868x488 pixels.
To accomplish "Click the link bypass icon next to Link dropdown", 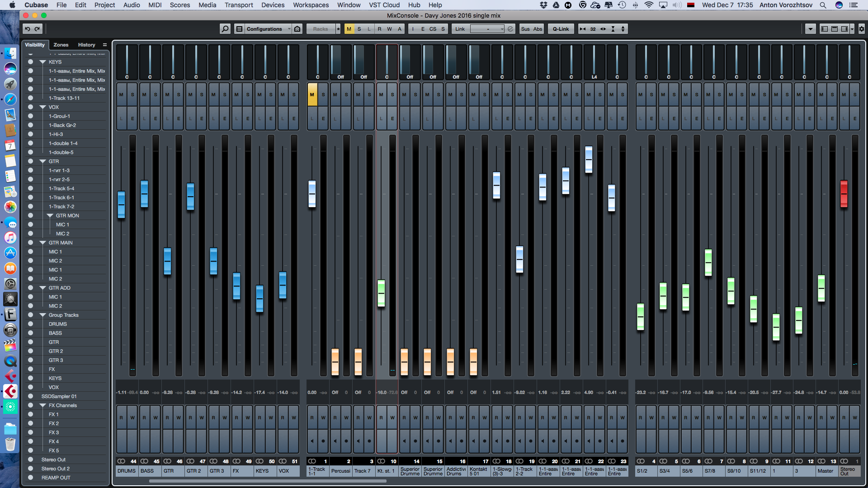I will click(x=510, y=29).
